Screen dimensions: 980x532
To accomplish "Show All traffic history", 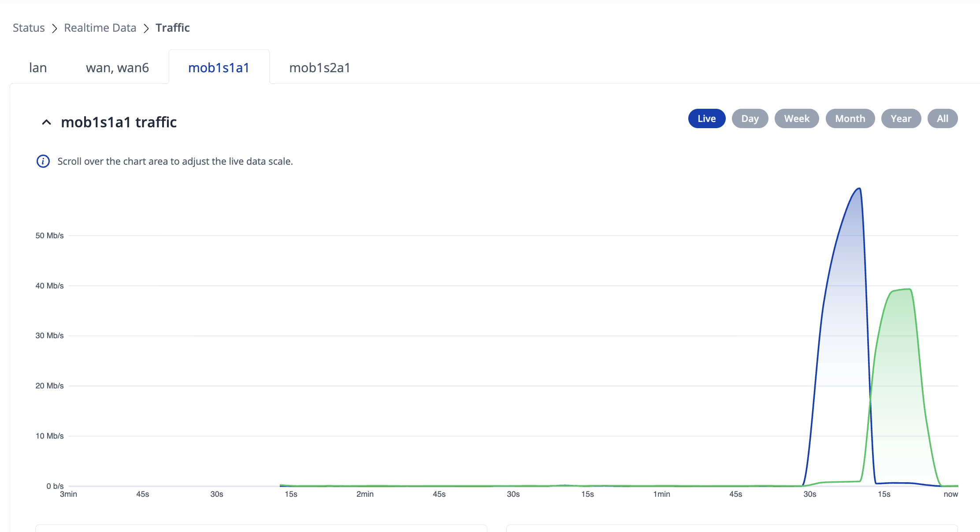I will click(942, 118).
